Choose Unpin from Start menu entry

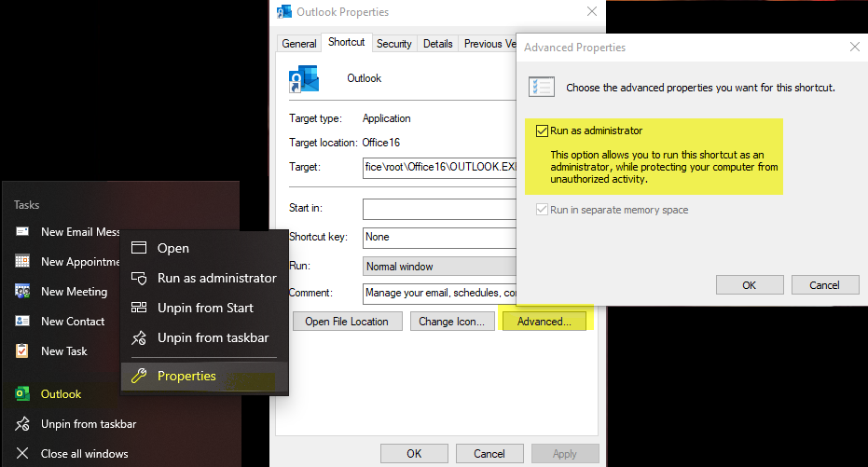(x=204, y=308)
